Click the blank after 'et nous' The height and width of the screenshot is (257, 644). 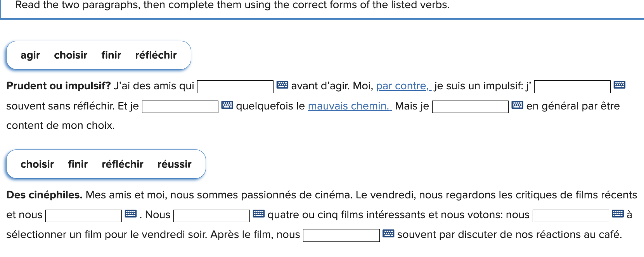(x=83, y=216)
